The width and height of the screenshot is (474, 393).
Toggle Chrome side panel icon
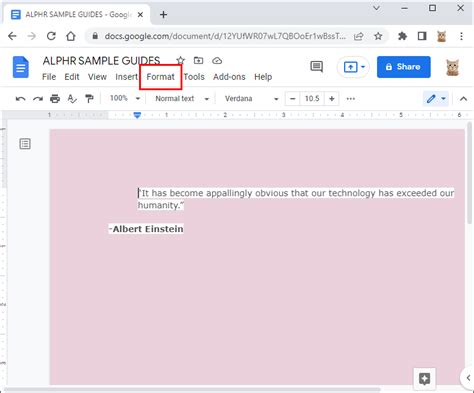point(422,36)
